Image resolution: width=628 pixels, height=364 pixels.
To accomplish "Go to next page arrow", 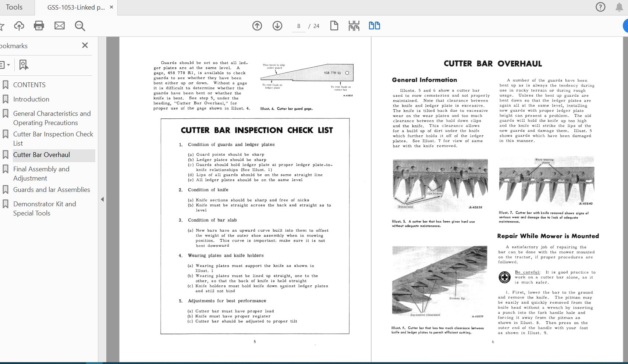I will click(x=277, y=26).
